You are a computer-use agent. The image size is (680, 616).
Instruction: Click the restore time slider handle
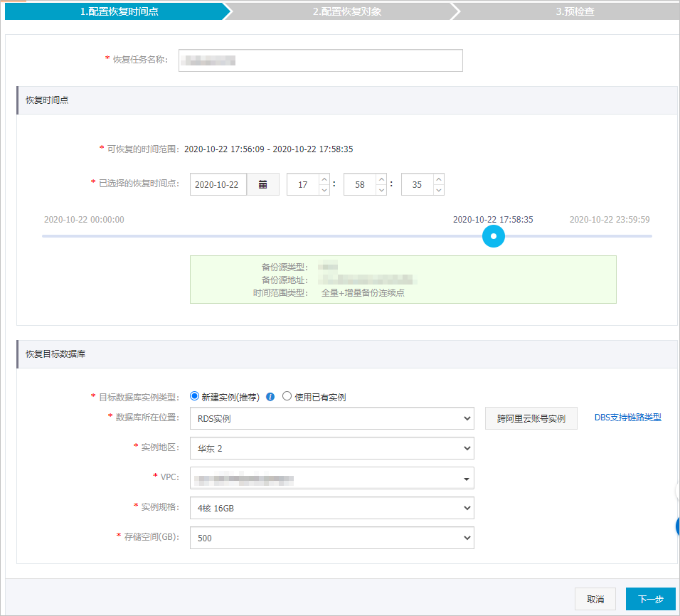coord(494,236)
